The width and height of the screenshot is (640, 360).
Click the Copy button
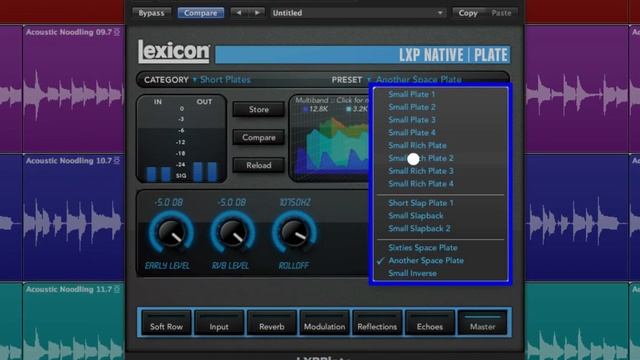[x=468, y=13]
